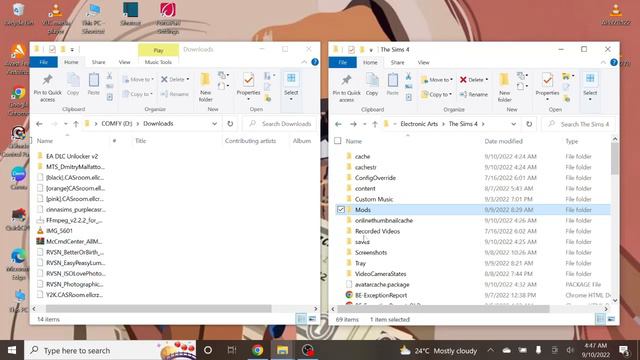Sort by Type column in The Sims 4
The width and height of the screenshot is (640, 360).
(x=571, y=141)
